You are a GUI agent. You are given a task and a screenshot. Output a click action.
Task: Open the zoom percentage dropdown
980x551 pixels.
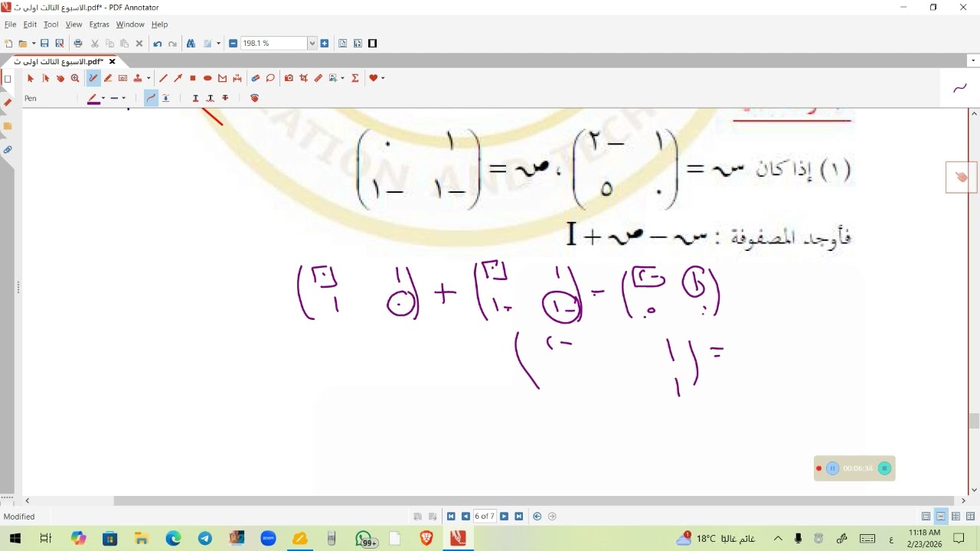312,44
